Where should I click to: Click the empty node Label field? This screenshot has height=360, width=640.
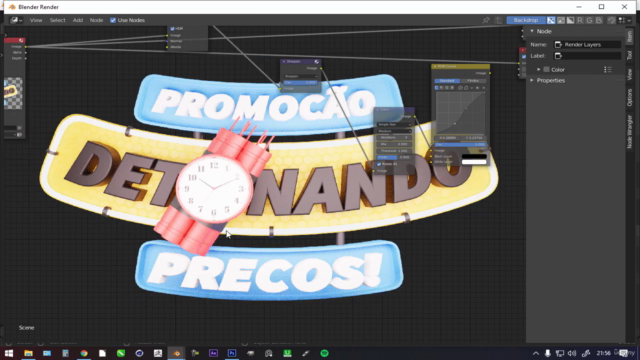click(x=587, y=56)
